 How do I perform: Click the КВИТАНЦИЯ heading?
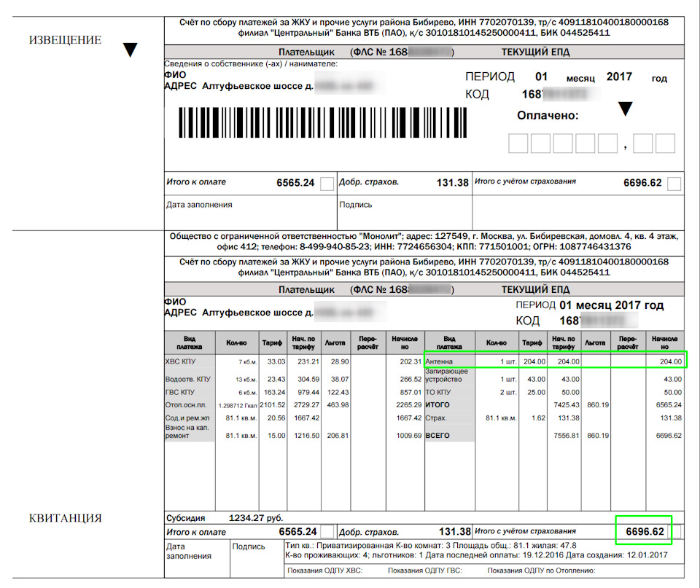pyautogui.click(x=65, y=518)
